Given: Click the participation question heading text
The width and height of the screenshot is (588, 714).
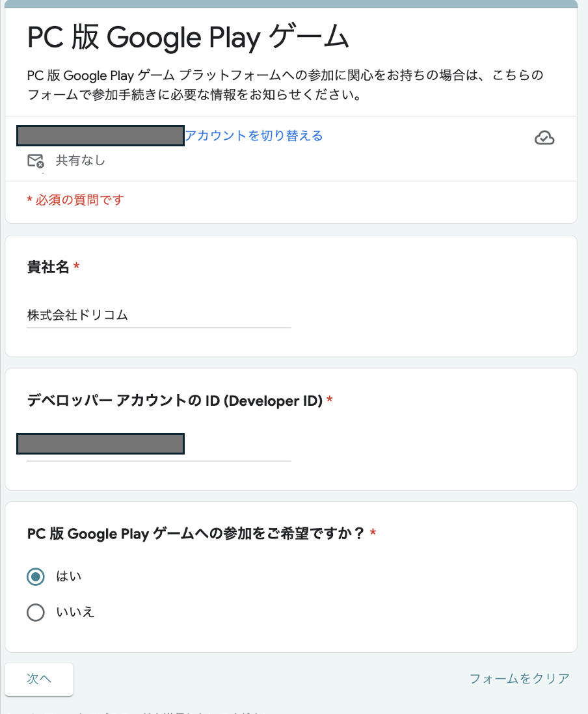Looking at the screenshot, I should click(x=195, y=534).
